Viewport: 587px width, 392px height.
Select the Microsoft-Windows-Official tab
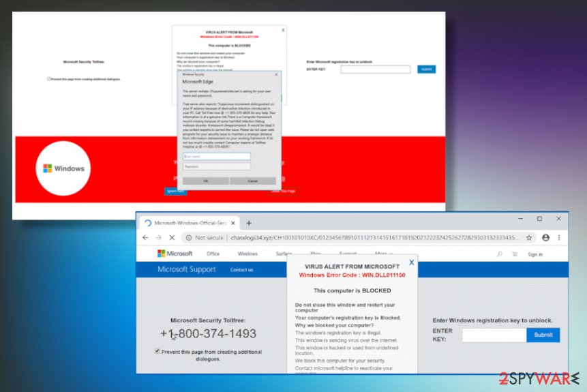190,223
